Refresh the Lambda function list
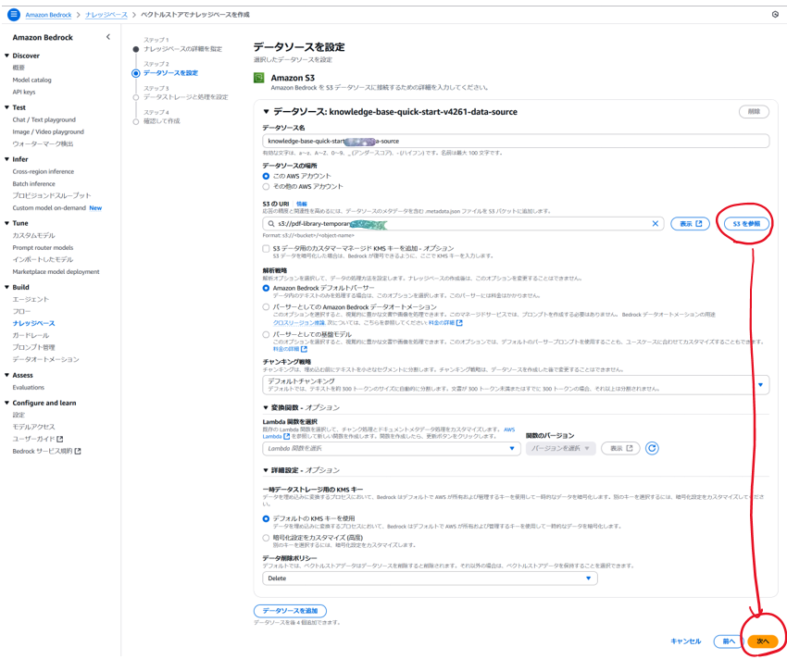This screenshot has width=787, height=672. [x=652, y=448]
